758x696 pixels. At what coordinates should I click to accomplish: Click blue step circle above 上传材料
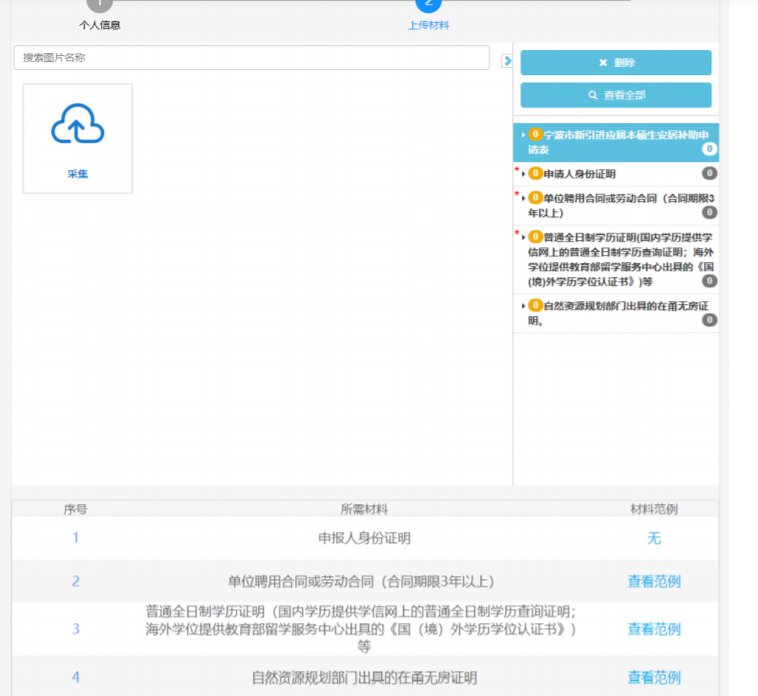click(x=428, y=5)
